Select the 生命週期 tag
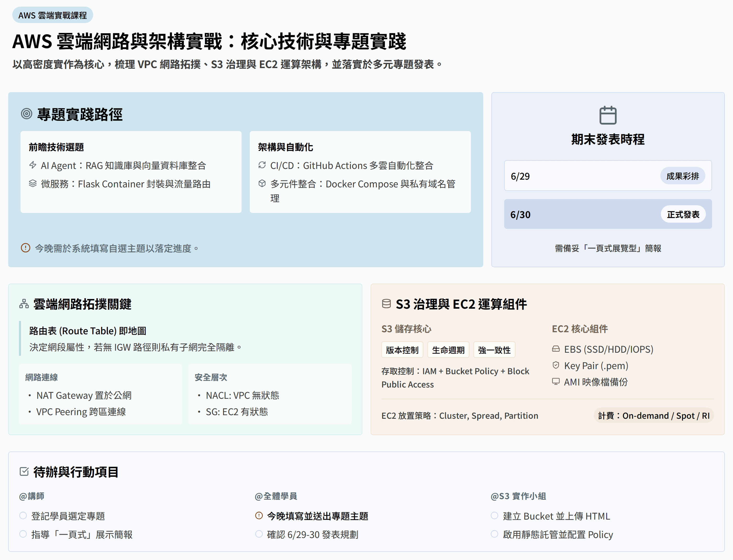Screen dimensions: 733x560 tap(448, 350)
